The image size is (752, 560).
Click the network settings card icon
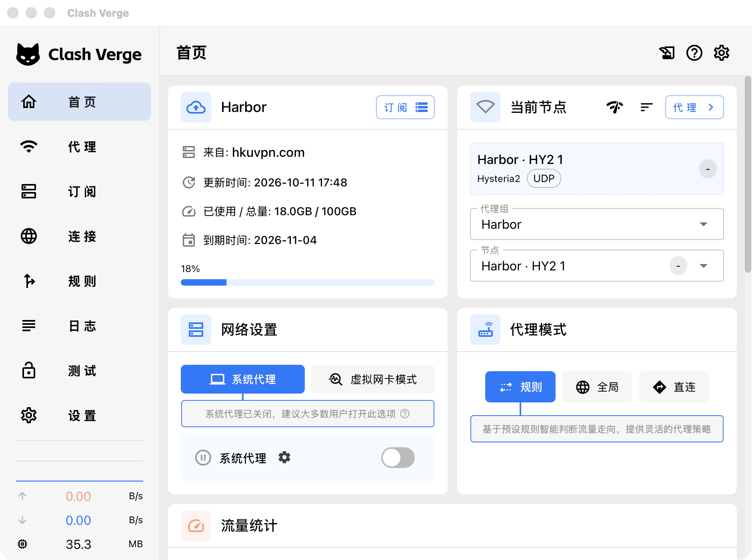coord(196,330)
